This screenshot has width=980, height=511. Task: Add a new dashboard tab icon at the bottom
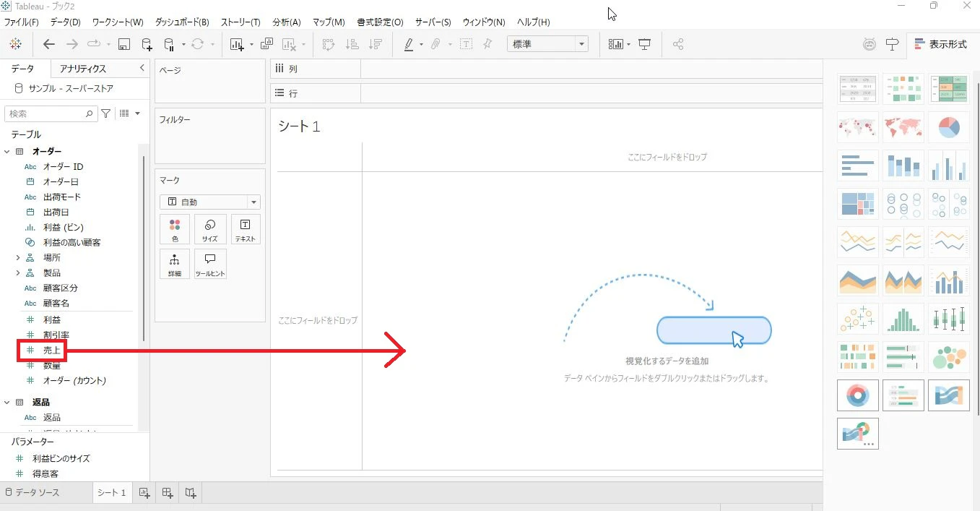[168, 493]
